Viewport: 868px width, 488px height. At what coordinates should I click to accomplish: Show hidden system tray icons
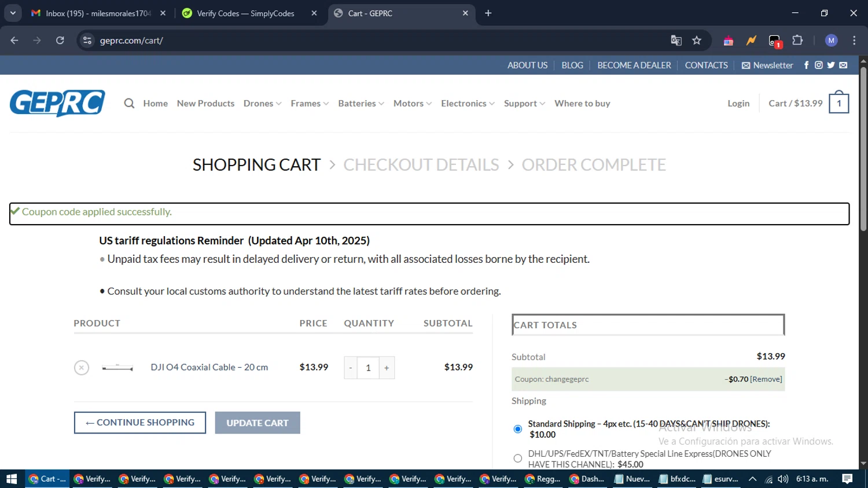click(x=752, y=479)
